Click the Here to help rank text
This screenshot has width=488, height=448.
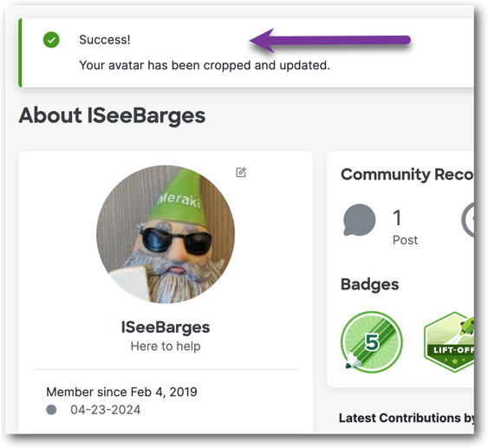click(166, 346)
